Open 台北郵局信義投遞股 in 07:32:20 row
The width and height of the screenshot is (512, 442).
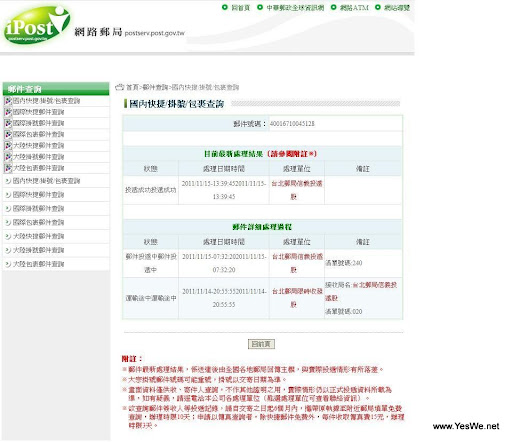point(297,263)
